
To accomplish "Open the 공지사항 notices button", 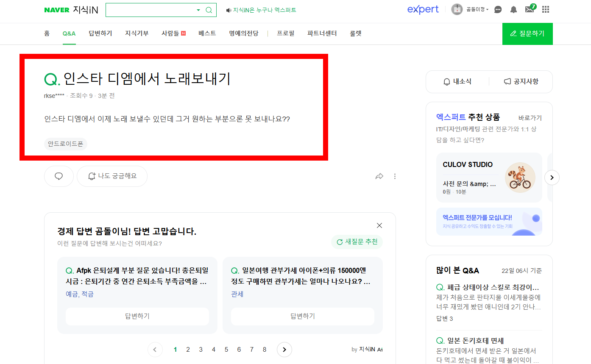I will coord(521,82).
